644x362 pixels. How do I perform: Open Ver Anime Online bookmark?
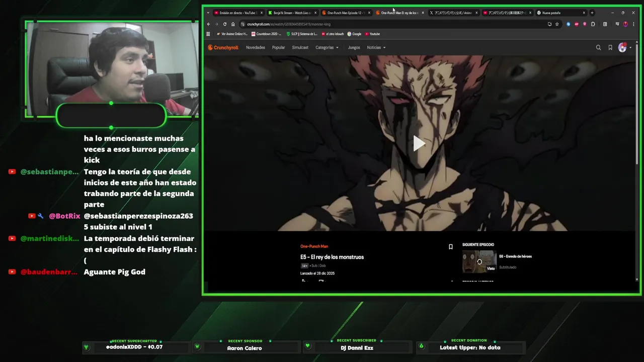coord(232,34)
